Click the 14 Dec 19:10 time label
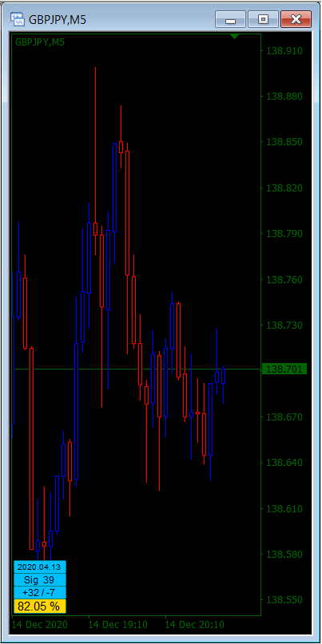 118,625
